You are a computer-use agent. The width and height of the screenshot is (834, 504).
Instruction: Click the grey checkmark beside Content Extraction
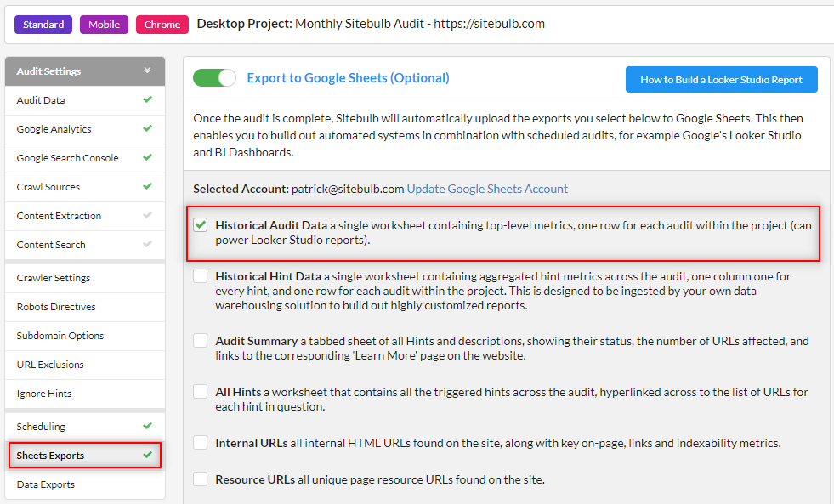click(147, 215)
